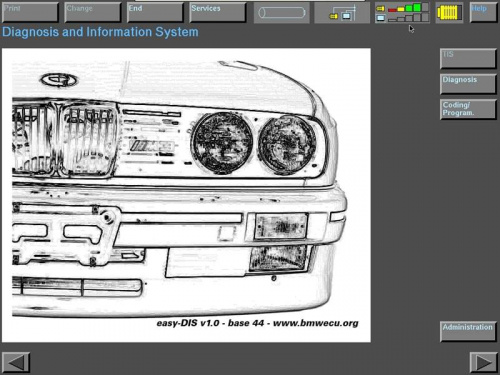The width and height of the screenshot is (500, 375).
Task: Open the Services menu
Action: (218, 13)
